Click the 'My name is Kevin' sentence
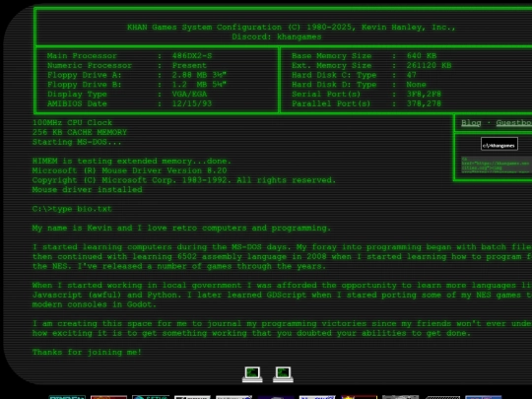Viewport: 532px width, 399px height. point(181,228)
